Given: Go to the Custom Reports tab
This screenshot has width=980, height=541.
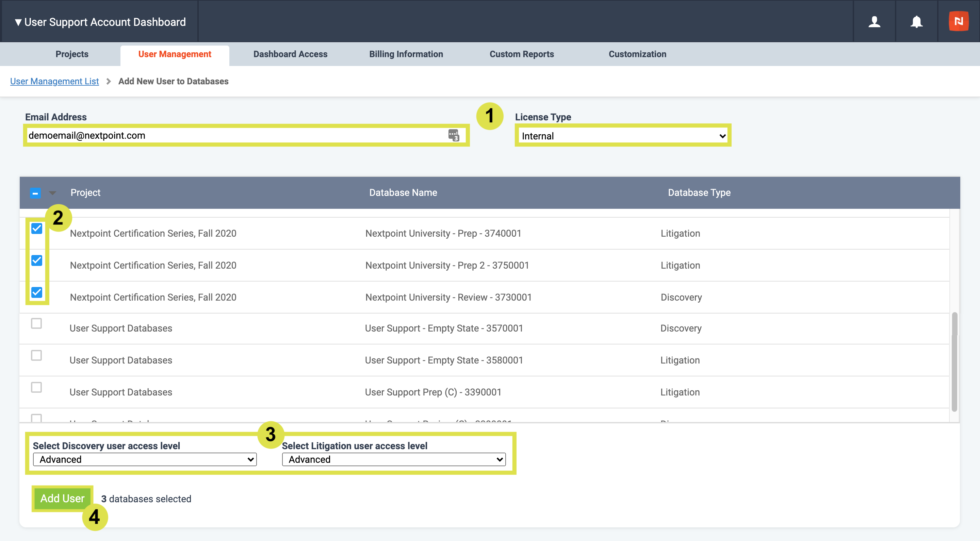Looking at the screenshot, I should point(522,54).
